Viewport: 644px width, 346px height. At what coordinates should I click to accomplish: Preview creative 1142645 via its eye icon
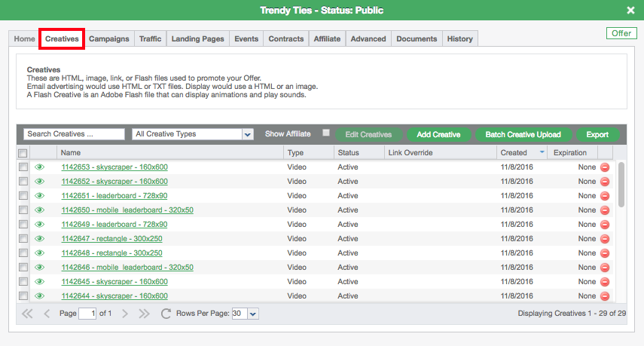click(39, 281)
